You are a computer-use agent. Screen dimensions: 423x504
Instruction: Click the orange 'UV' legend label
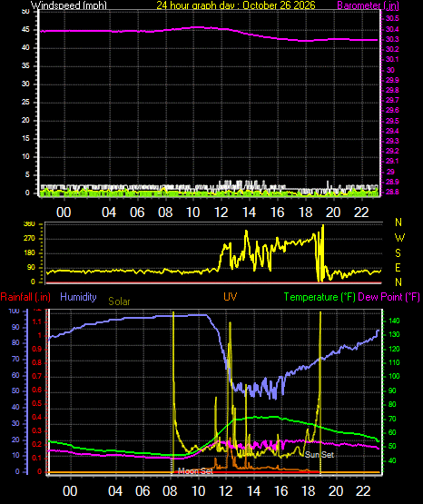231,297
